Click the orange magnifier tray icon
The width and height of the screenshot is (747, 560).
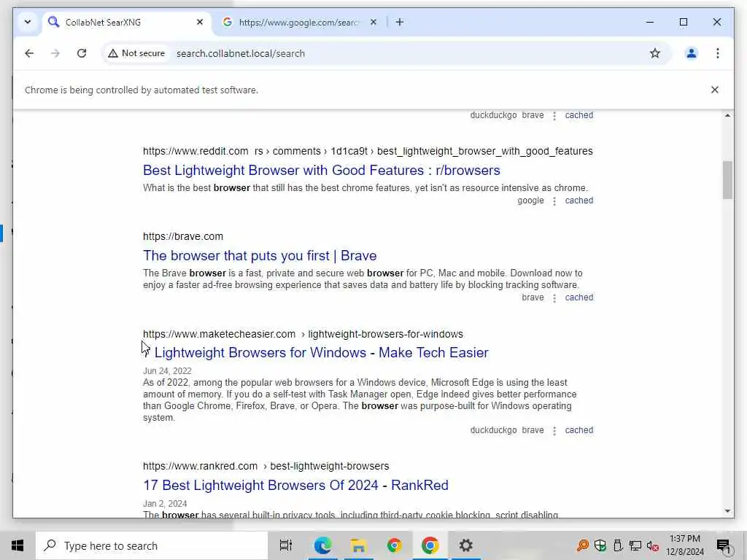click(x=582, y=545)
